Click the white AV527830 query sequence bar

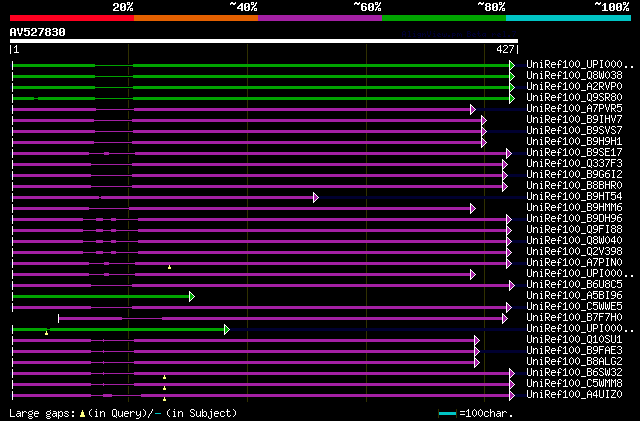point(264,41)
